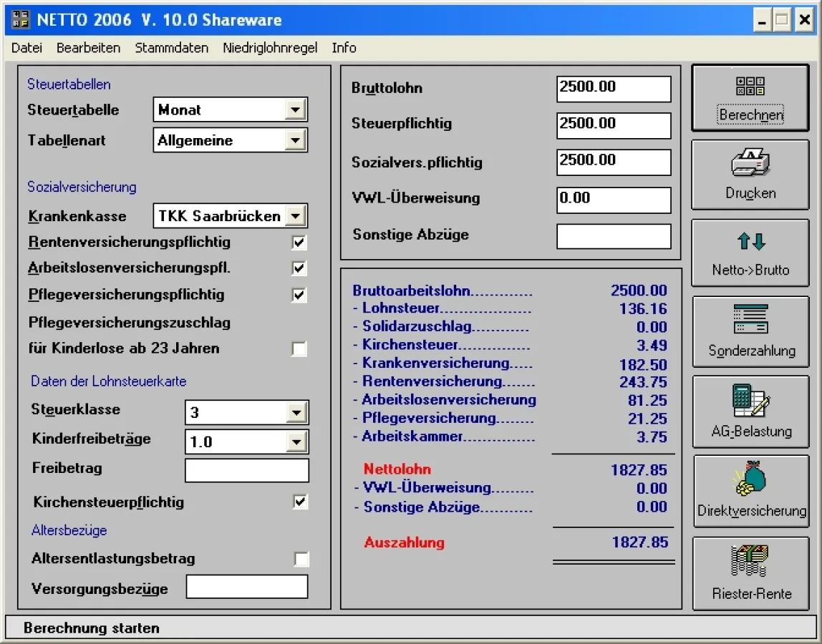The image size is (822, 644).
Task: Open the Niedriglohnregel menu
Action: tap(270, 48)
